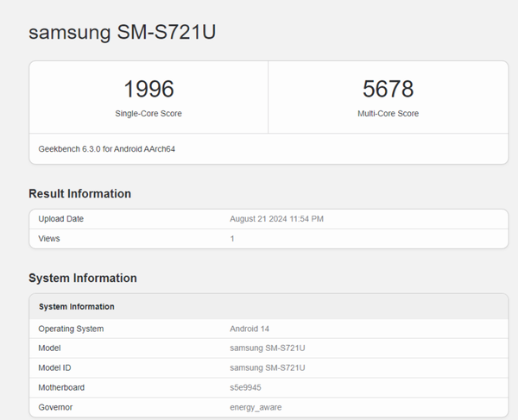Click the Android 14 value
This screenshot has width=518, height=420.
tap(250, 329)
